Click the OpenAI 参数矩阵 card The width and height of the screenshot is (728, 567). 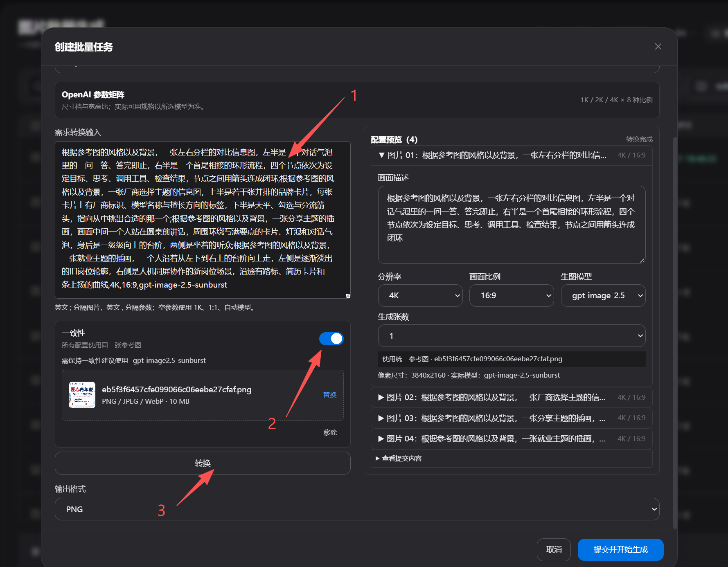[357, 100]
